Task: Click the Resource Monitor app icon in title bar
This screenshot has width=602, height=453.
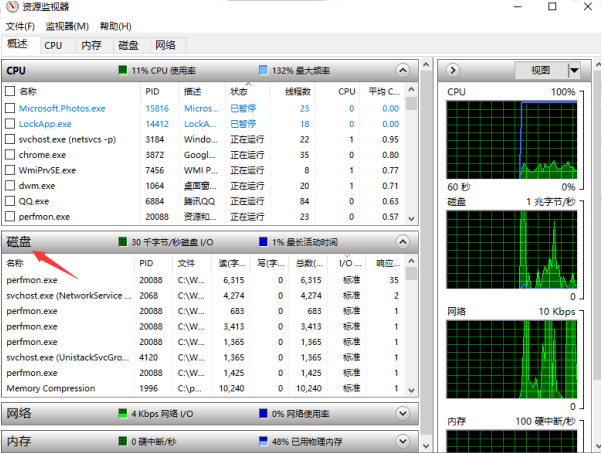Action: pyautogui.click(x=12, y=7)
